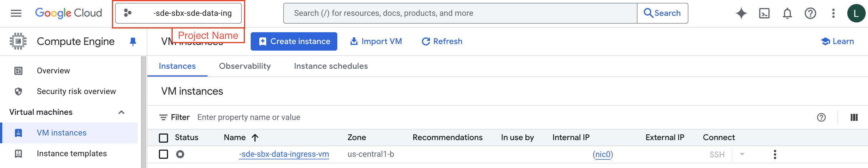Open the help question mark menu
Viewport: 868px width, 168px height.
pos(810,14)
